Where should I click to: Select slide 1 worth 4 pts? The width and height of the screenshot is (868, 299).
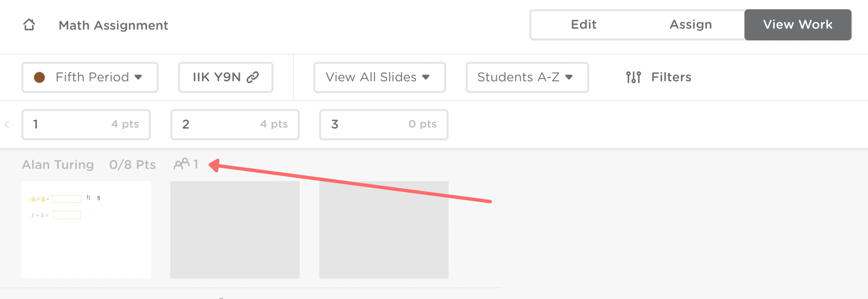86,125
